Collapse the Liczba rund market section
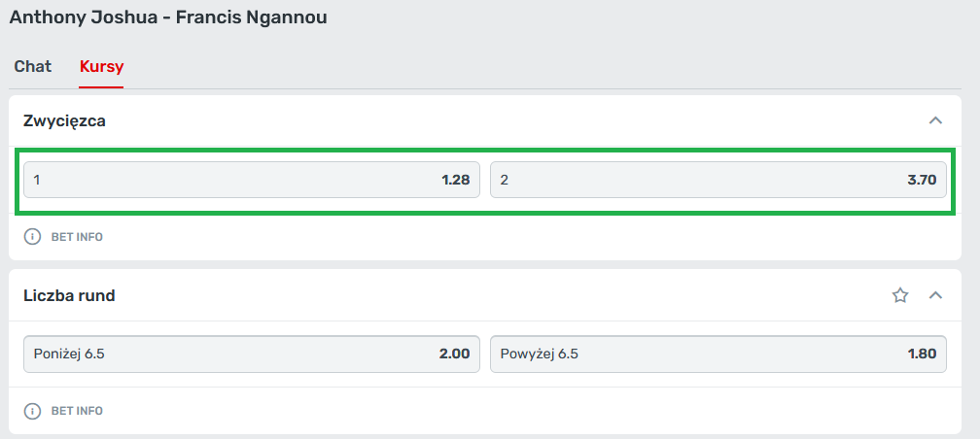This screenshot has height=439, width=980. point(935,295)
